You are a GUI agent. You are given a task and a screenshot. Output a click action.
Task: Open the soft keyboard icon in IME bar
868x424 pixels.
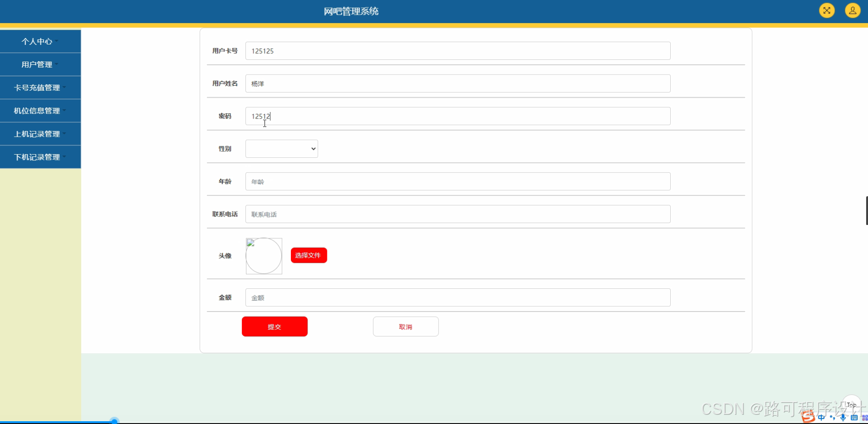coord(854,418)
